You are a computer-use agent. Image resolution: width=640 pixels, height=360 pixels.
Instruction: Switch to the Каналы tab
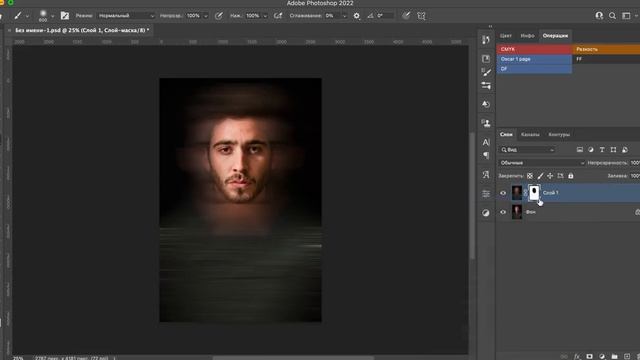point(530,134)
